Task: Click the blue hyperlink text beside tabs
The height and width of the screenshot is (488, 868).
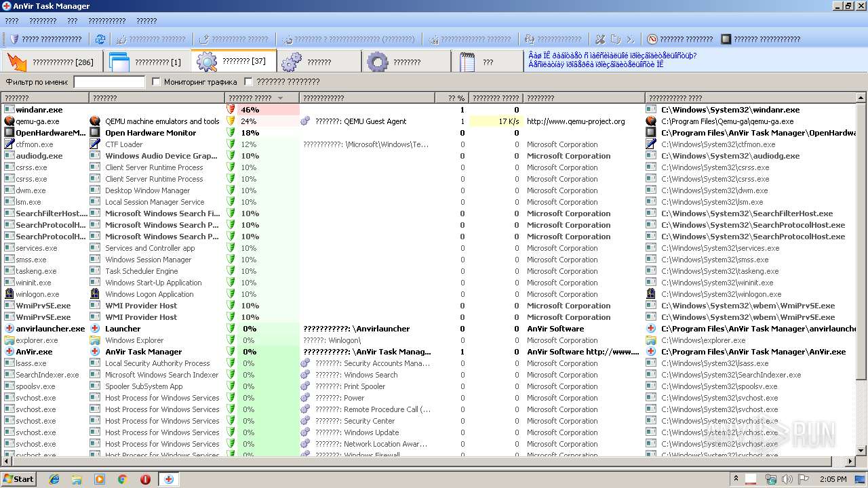Action: pos(612,60)
